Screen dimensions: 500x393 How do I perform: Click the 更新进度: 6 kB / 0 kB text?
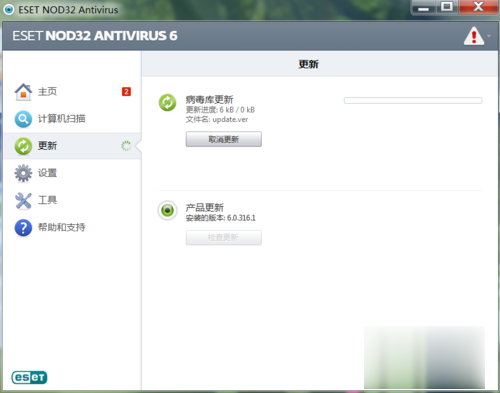click(x=220, y=110)
